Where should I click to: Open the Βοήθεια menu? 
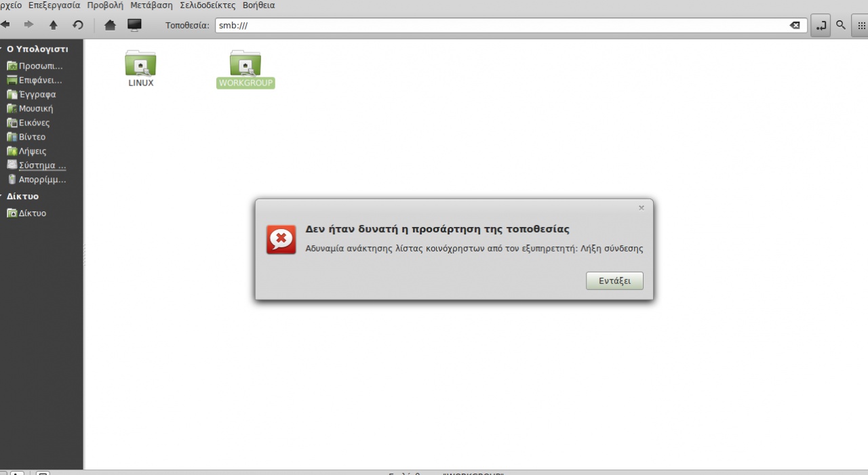[x=258, y=5]
